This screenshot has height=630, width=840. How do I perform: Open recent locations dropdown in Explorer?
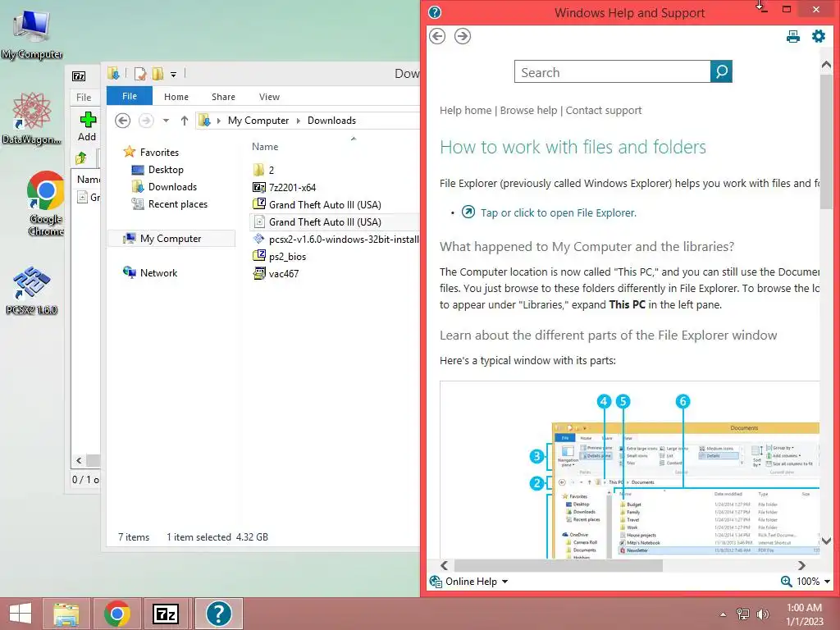[166, 121]
